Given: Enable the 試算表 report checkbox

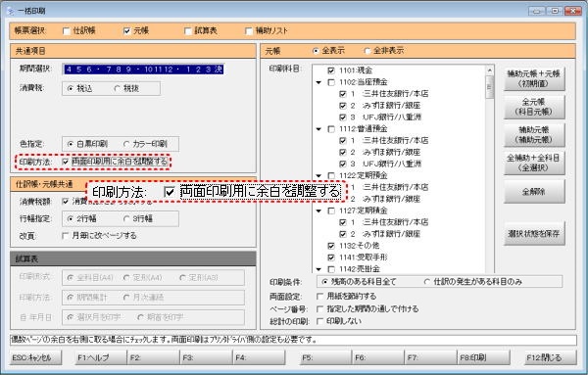Looking at the screenshot, I should click(x=188, y=31).
